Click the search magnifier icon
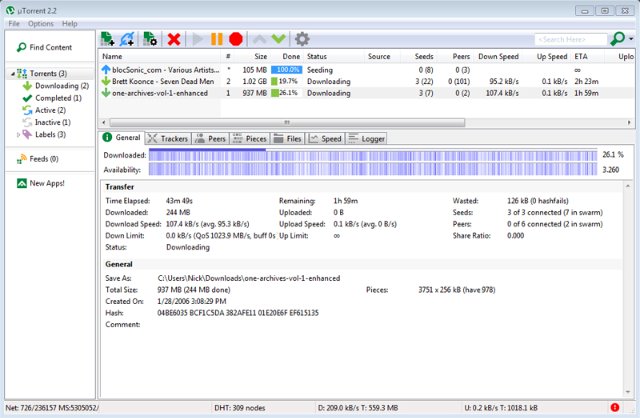The height and width of the screenshot is (418, 640). point(616,39)
